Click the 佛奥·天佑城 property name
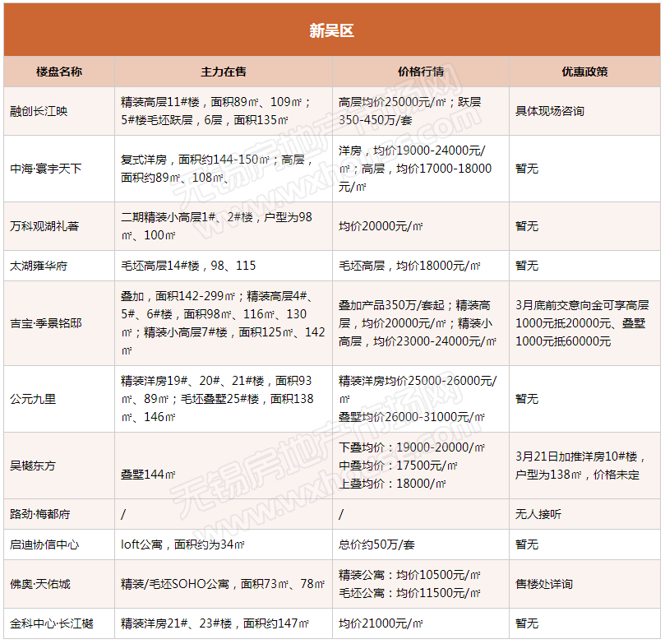This screenshot has height=644, width=665. click(39, 584)
